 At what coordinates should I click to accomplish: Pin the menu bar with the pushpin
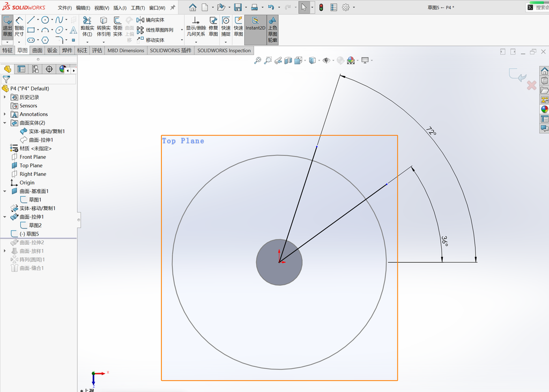[x=173, y=8]
